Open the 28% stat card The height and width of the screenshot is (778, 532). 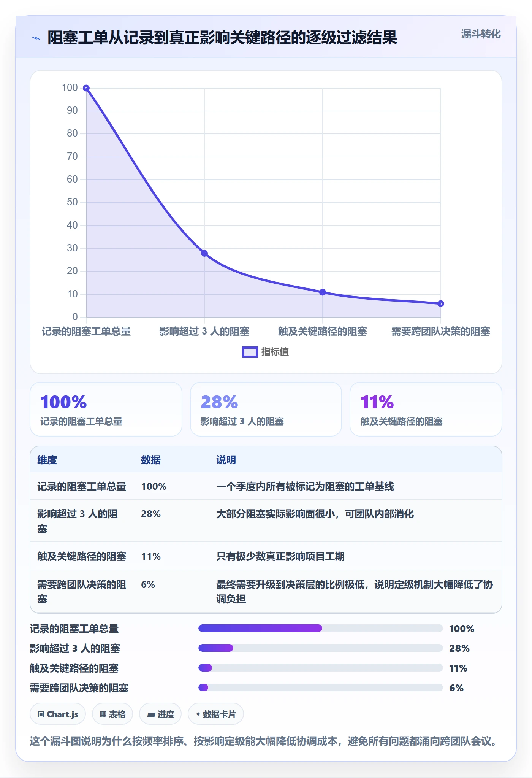tap(266, 409)
